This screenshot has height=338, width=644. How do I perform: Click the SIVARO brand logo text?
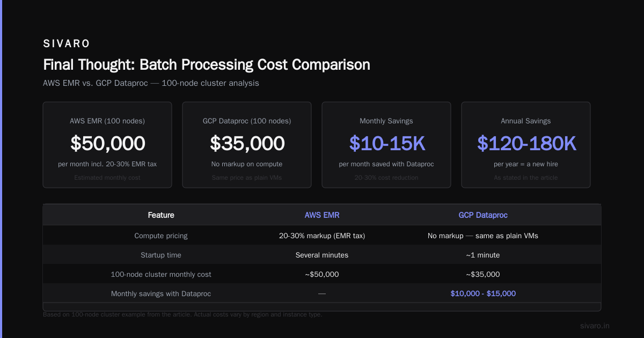pyautogui.click(x=67, y=44)
